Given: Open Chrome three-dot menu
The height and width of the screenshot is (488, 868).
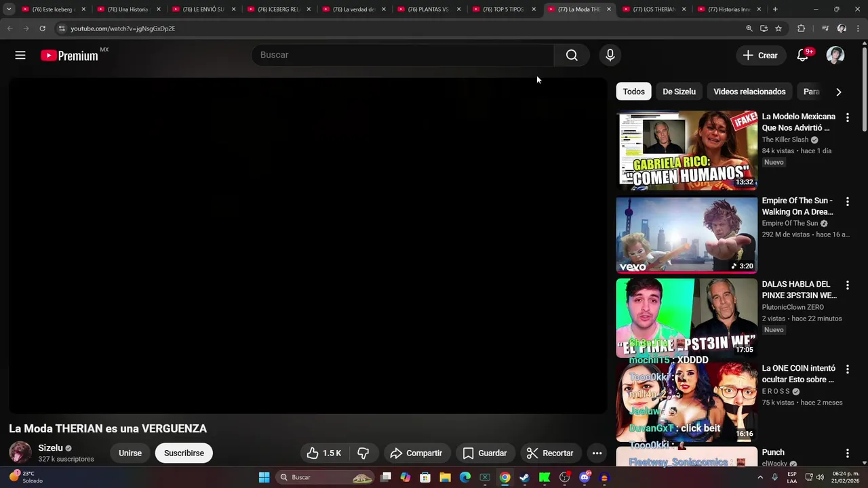Looking at the screenshot, I should pyautogui.click(x=859, y=28).
